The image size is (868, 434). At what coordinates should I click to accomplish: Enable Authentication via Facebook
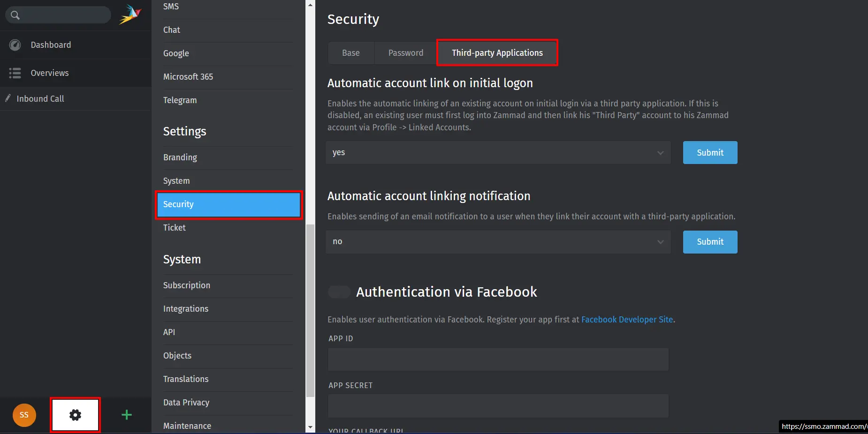pyautogui.click(x=339, y=292)
